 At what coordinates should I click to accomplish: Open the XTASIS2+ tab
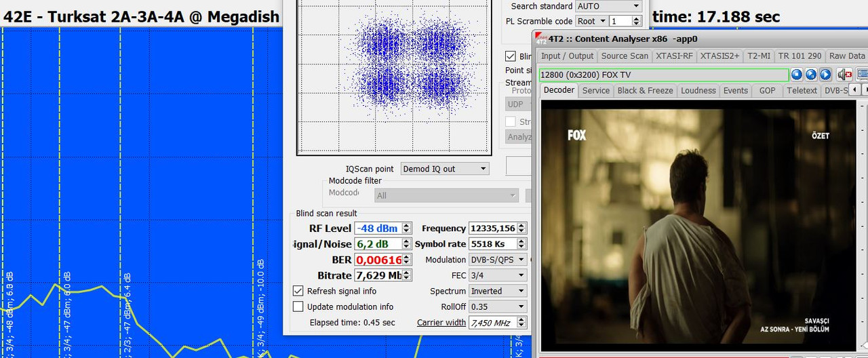click(x=719, y=56)
